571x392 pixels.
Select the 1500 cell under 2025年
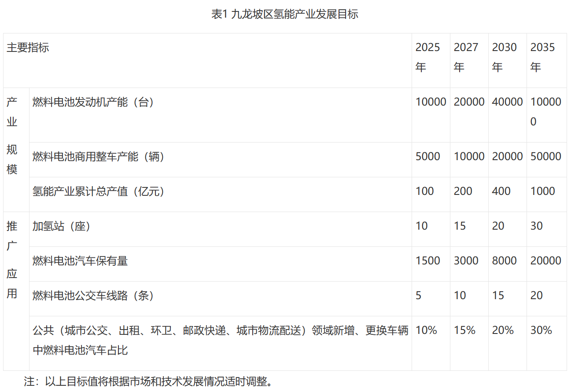431,264
